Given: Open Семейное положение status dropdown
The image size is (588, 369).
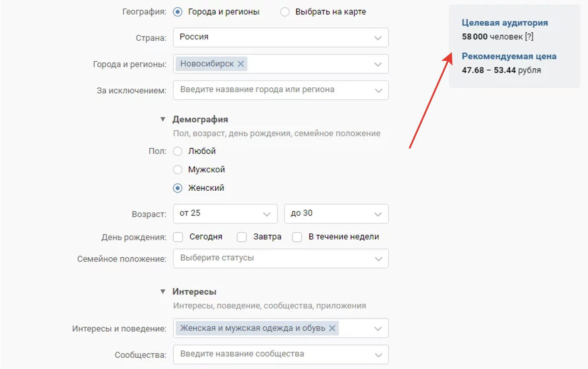Looking at the screenshot, I should coord(281,258).
